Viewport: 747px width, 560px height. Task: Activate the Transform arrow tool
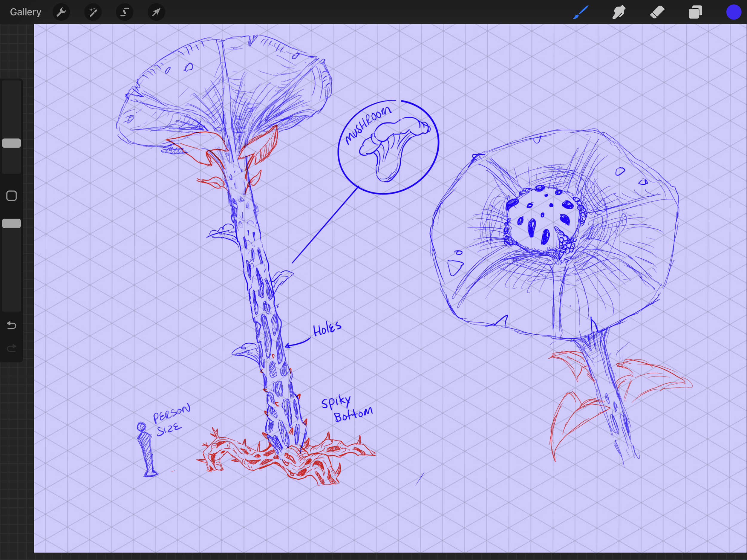coord(156,12)
